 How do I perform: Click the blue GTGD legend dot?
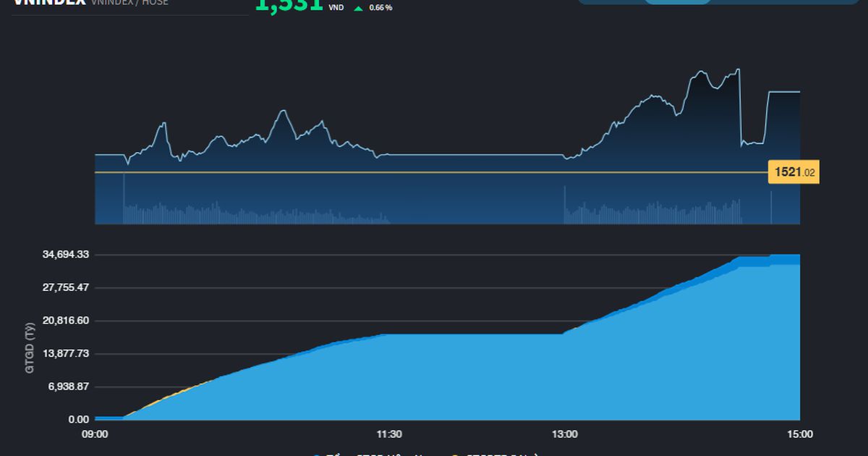317,454
